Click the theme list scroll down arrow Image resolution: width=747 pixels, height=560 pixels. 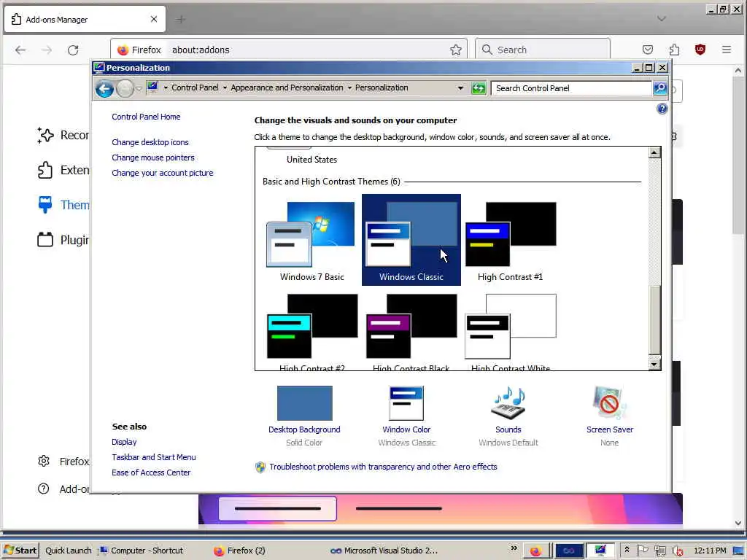[654, 365]
